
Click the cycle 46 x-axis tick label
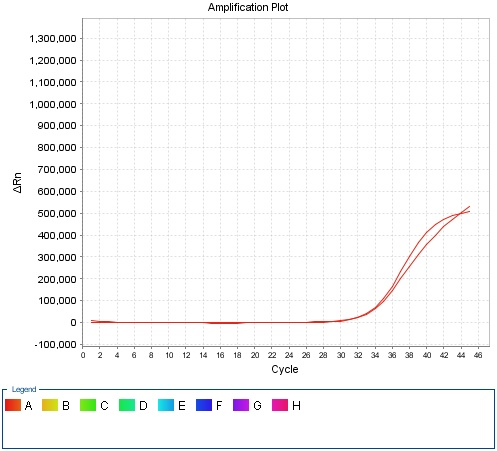tap(478, 355)
